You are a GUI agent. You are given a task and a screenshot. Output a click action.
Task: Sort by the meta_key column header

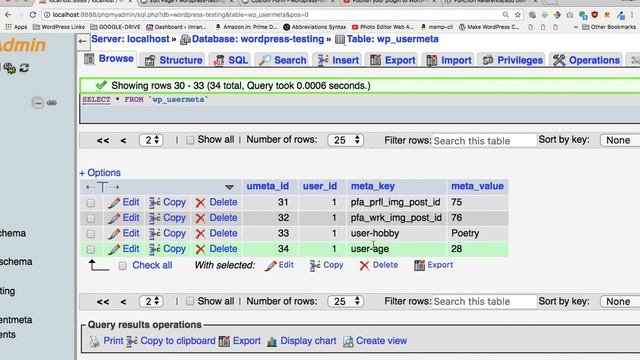pos(373,186)
